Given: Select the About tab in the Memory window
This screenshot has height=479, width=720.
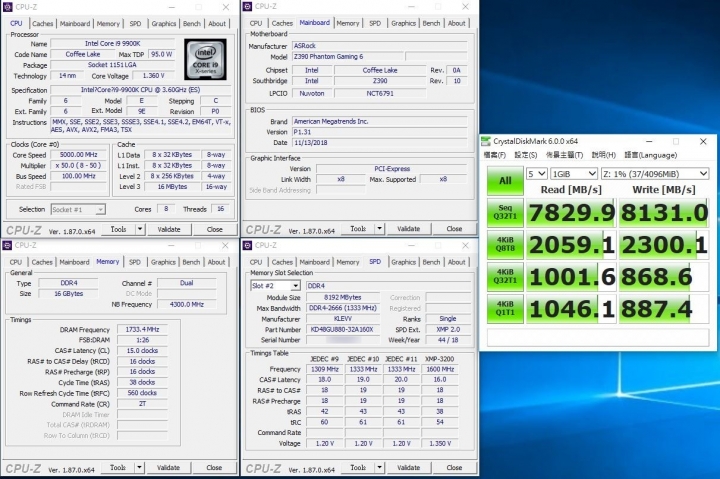Looking at the screenshot, I should 216,262.
